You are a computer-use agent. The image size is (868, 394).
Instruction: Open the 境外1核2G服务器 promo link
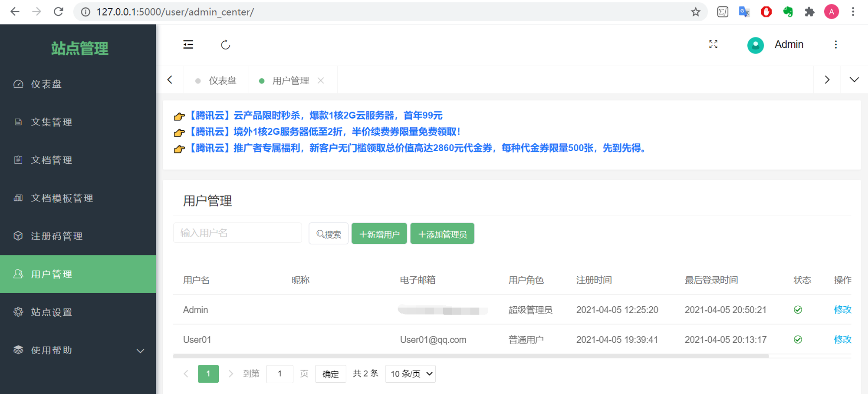click(x=325, y=132)
